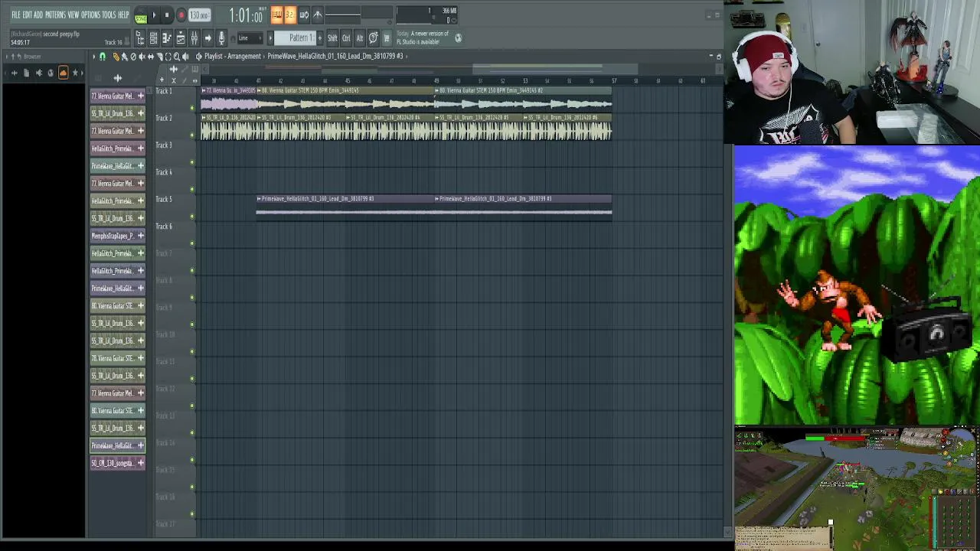980x551 pixels.
Task: Click the 130 tempo field
Action: click(x=199, y=15)
